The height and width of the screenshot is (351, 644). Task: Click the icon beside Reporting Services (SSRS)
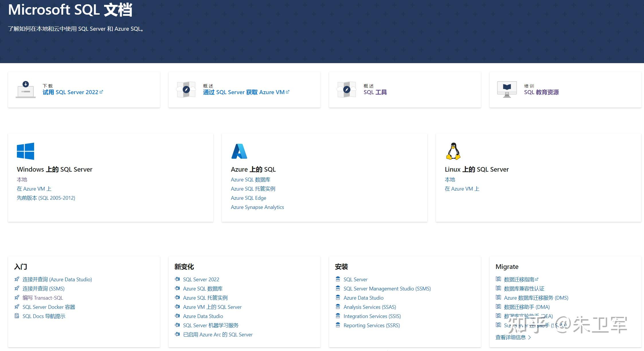[338, 325]
